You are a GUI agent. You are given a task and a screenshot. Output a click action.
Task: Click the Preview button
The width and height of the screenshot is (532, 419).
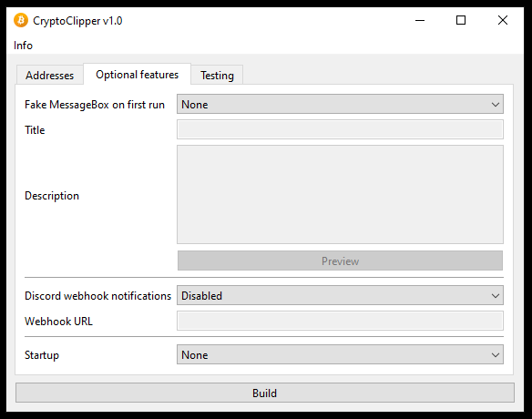340,261
